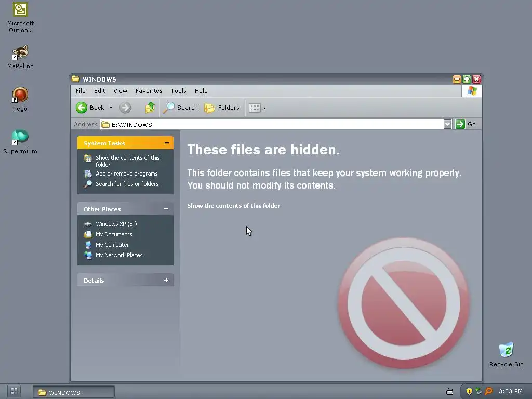This screenshot has height=399, width=532.
Task: Click main-pane Show the contents of this folder
Action: pos(233,206)
